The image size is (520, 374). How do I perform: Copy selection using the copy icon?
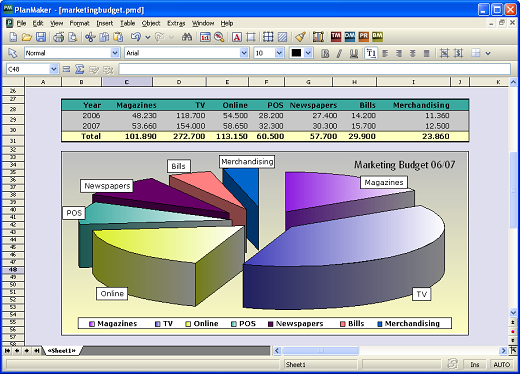(104, 37)
